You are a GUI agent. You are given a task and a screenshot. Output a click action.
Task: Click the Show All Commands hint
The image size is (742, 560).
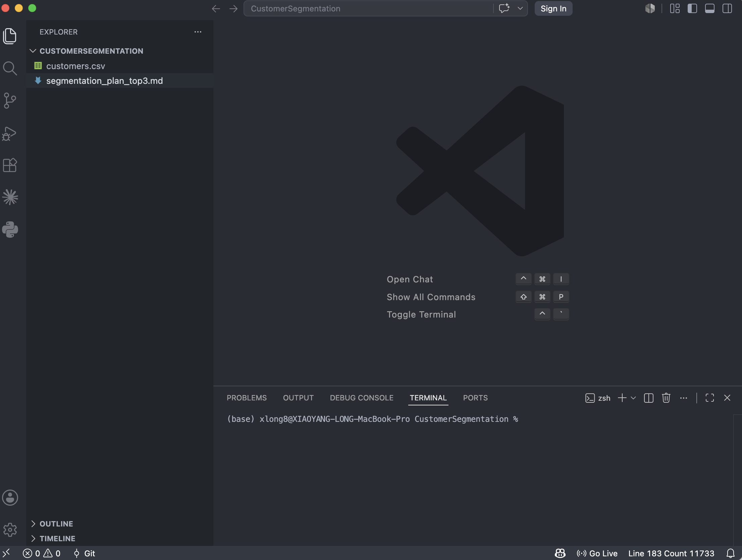coord(431,297)
